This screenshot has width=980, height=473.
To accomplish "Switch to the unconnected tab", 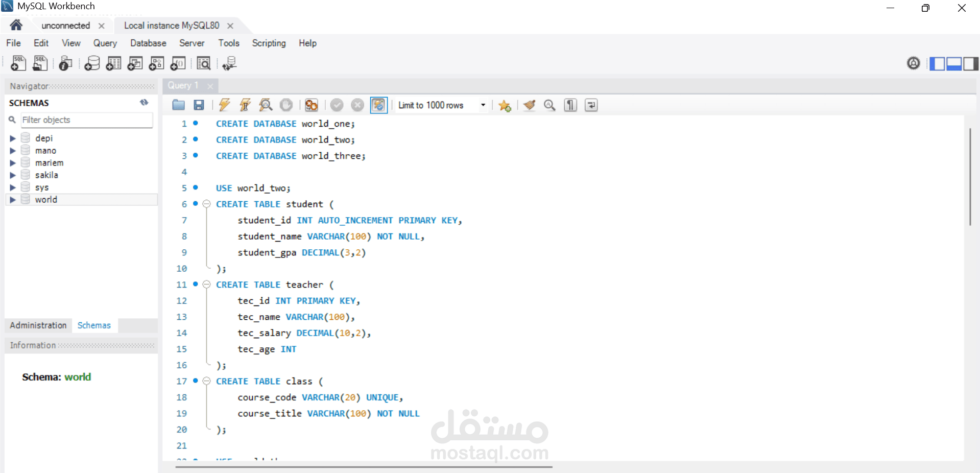I will point(65,26).
